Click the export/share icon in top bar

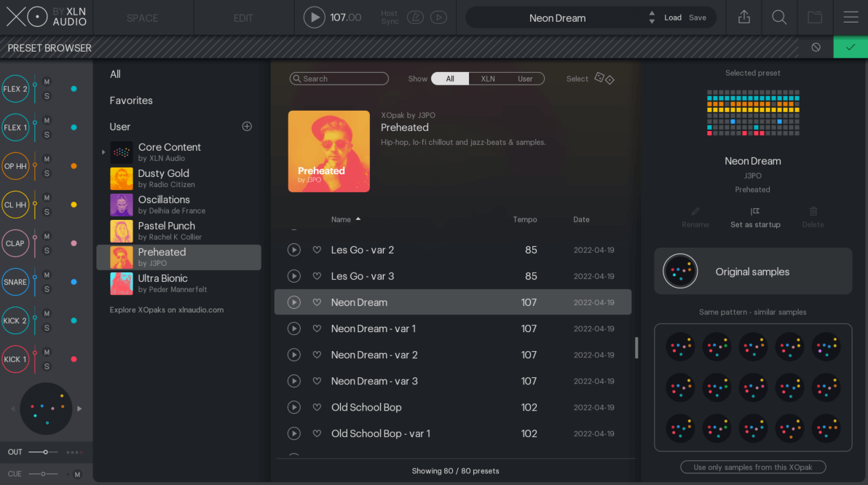[743, 17]
